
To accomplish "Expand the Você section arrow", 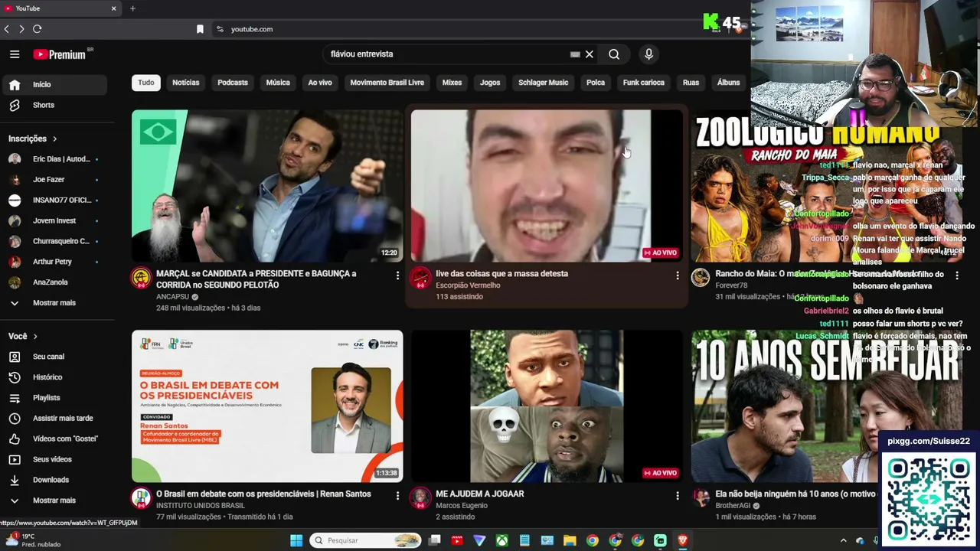I will tap(35, 336).
